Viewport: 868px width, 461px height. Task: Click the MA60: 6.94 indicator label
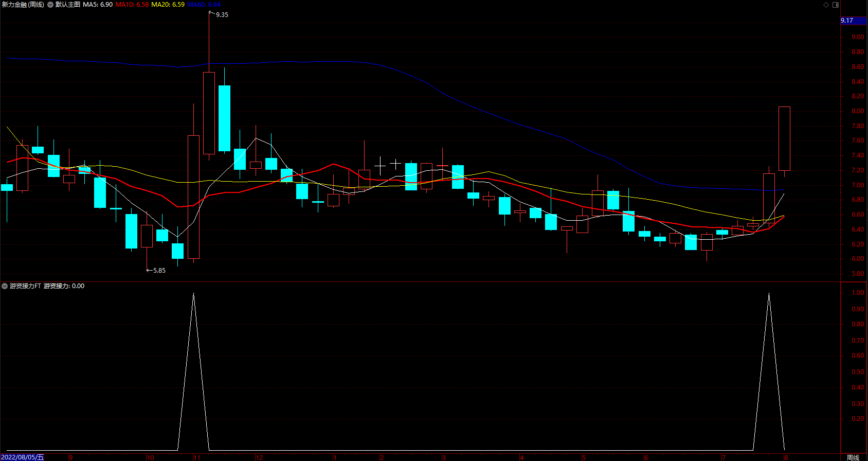point(204,5)
